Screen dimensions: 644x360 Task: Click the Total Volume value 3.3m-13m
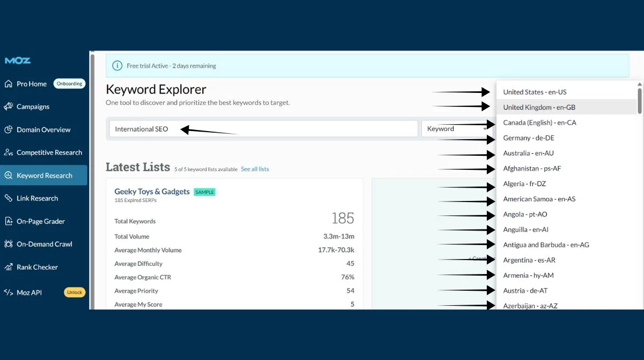click(x=339, y=236)
